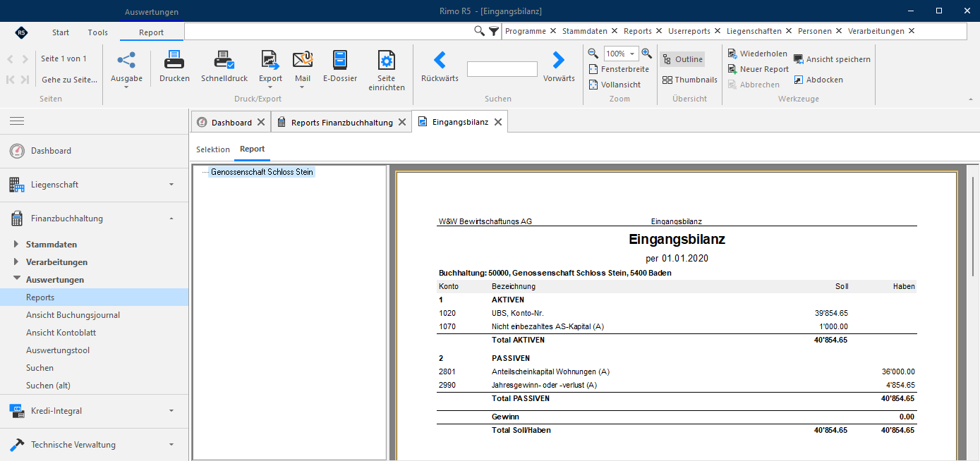980x461 pixels.
Task: Open the zoom percentage dropdown
Action: (633, 54)
